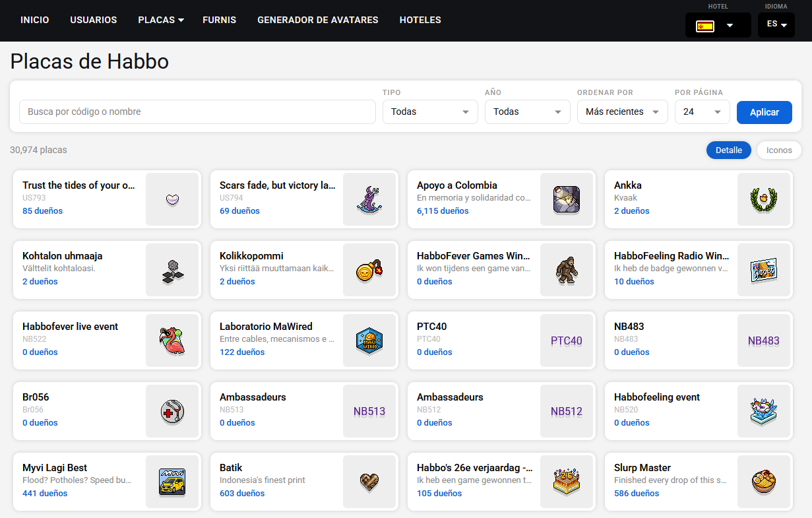Image resolution: width=812 pixels, height=518 pixels.
Task: Open the NB512 placeholder badge image
Action: tap(567, 411)
